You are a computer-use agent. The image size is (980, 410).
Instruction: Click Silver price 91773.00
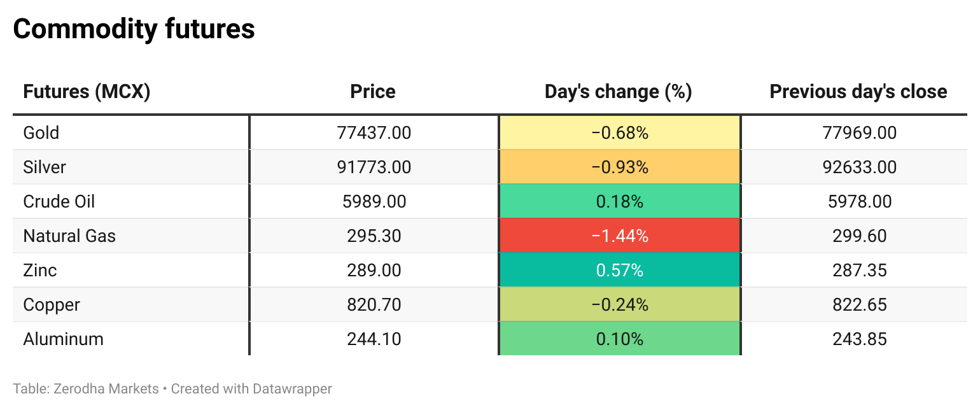point(374,167)
